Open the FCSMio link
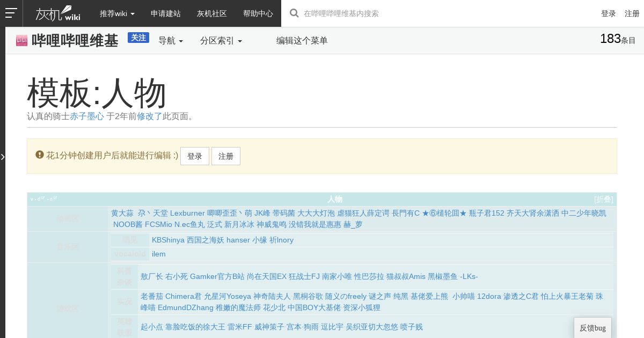The width and height of the screenshot is (644, 338). coord(158,224)
